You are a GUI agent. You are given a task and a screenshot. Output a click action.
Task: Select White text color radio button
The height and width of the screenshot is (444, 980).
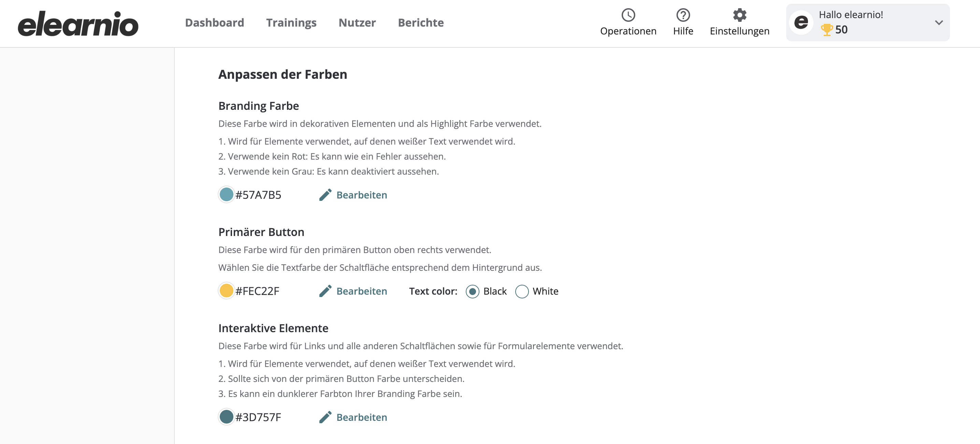522,291
